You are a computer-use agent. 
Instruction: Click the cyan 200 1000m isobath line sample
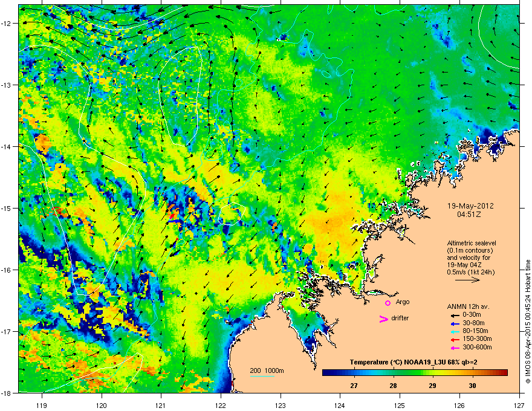point(262,376)
